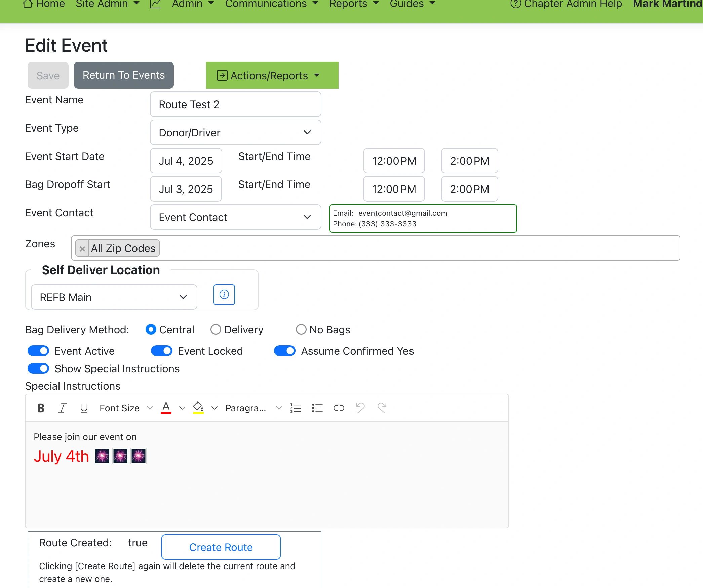703x588 pixels.
Task: Select the Delivery bag method radio
Action: point(216,330)
